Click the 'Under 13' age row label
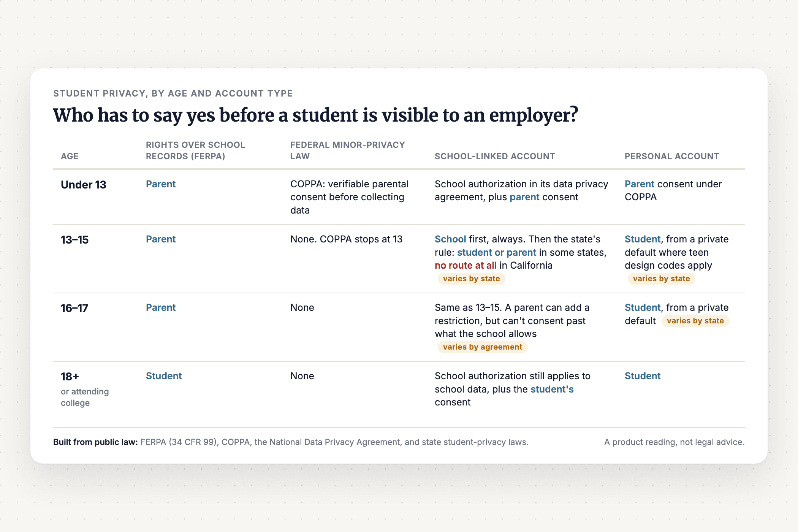Screen dimensions: 798x532 click(84, 185)
